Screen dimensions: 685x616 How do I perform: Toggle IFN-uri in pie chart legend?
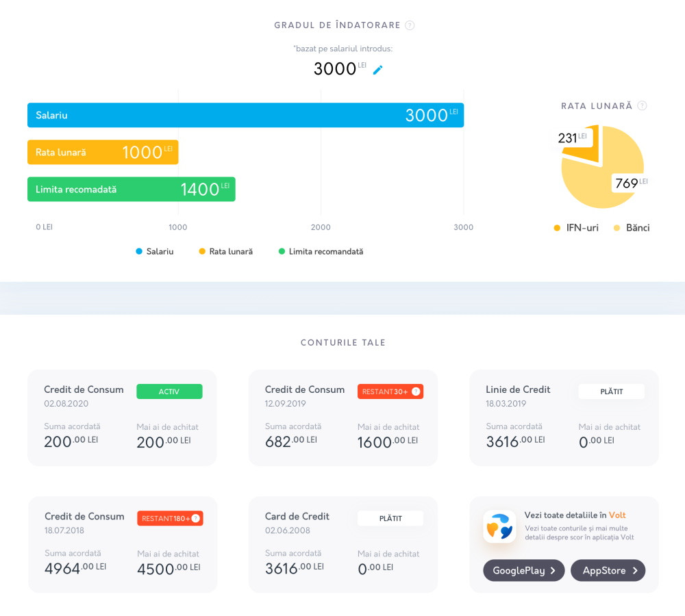pyautogui.click(x=575, y=228)
